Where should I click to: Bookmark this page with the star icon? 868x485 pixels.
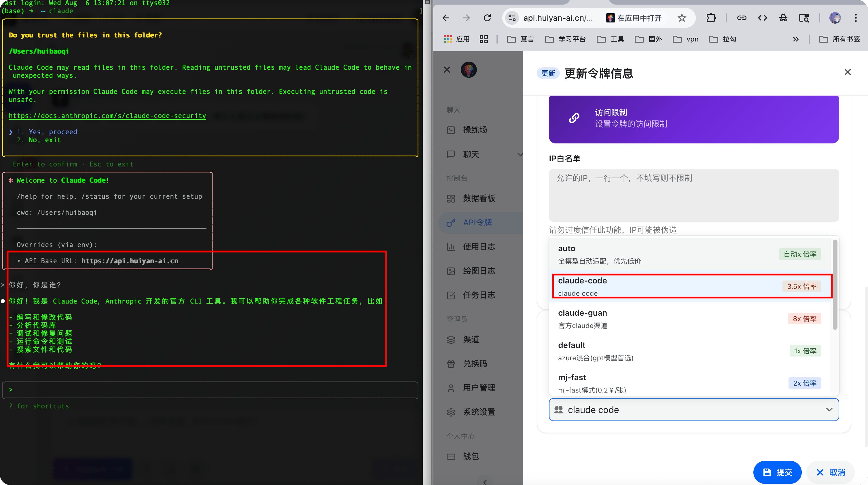coord(682,18)
